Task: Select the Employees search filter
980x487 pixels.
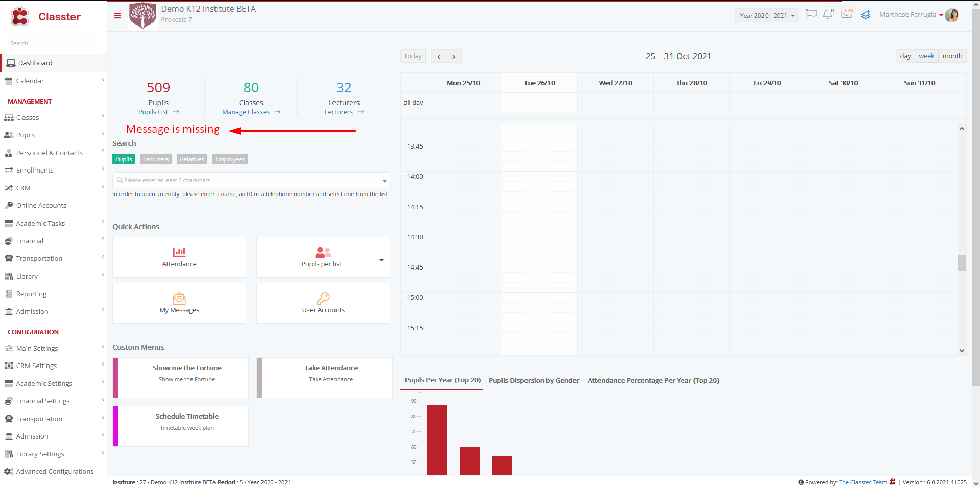Action: [230, 159]
